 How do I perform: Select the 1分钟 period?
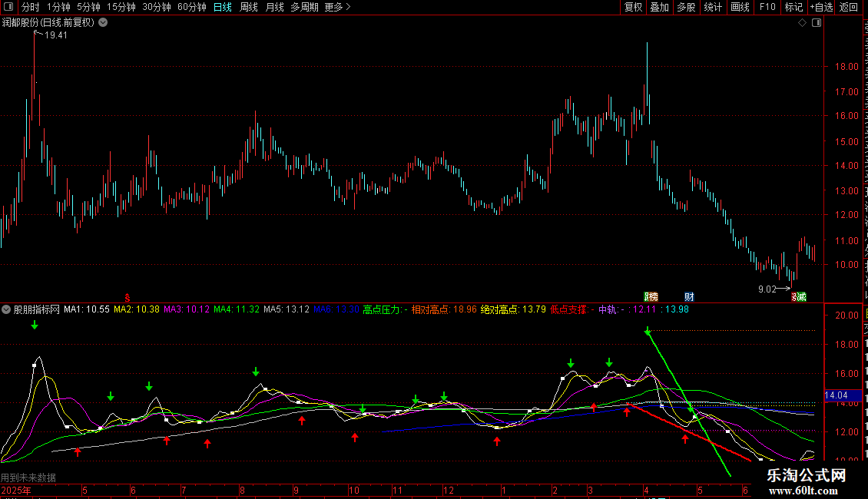click(x=58, y=7)
